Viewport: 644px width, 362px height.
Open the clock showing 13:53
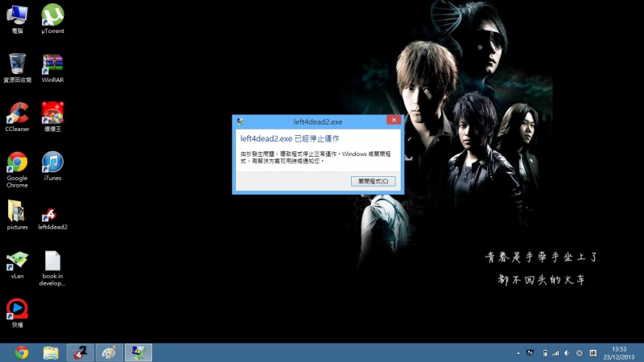pyautogui.click(x=619, y=353)
